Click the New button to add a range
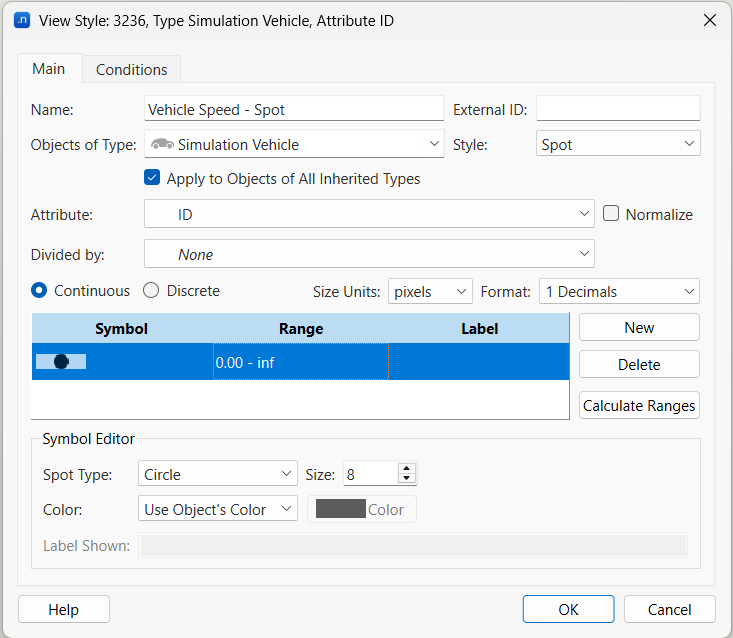The image size is (733, 638). point(639,327)
